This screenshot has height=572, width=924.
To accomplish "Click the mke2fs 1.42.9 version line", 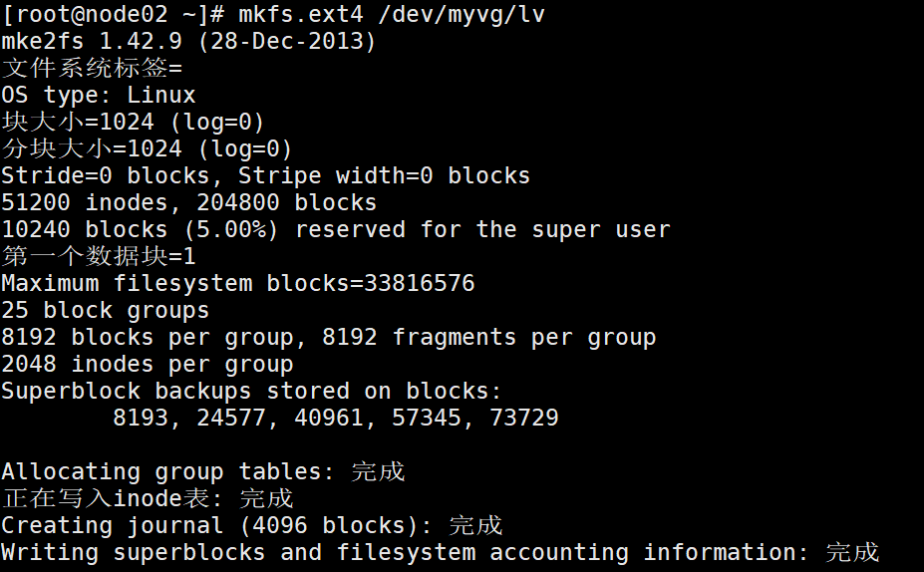I will pyautogui.click(x=188, y=42).
